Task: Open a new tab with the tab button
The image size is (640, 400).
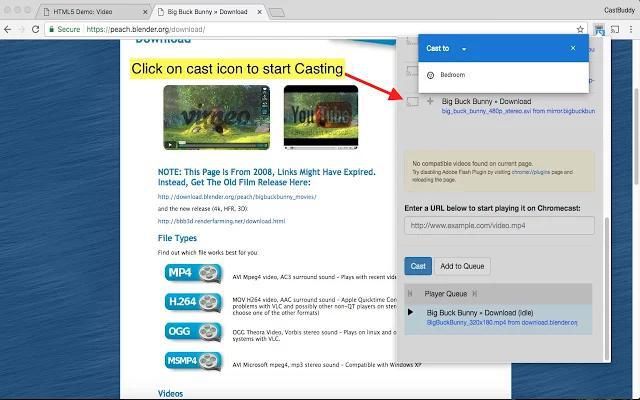Action: click(277, 13)
